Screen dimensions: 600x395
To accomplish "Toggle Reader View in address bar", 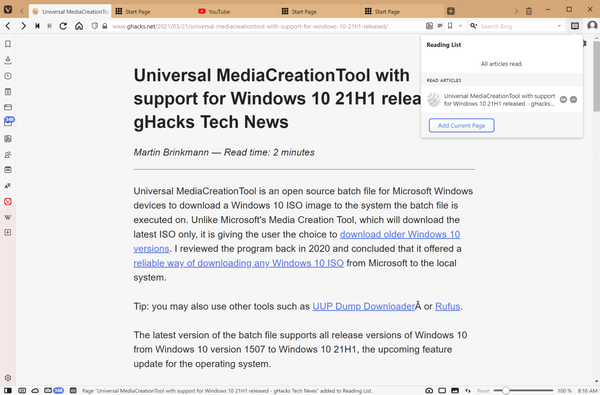I will pyautogui.click(x=429, y=26).
